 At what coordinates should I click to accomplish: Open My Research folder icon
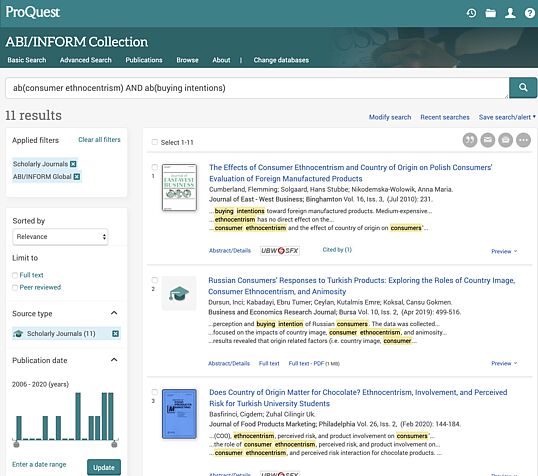[x=491, y=13]
